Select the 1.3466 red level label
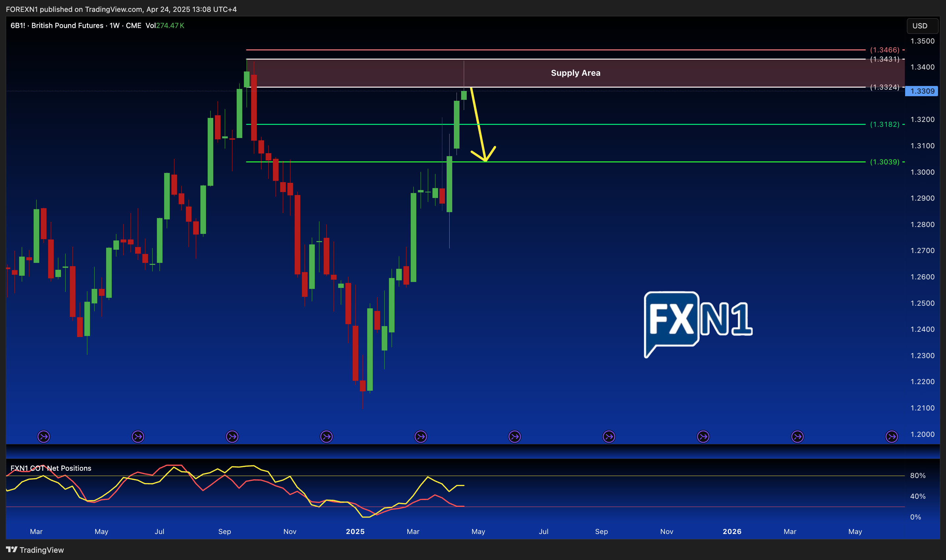946x560 pixels. pos(884,50)
